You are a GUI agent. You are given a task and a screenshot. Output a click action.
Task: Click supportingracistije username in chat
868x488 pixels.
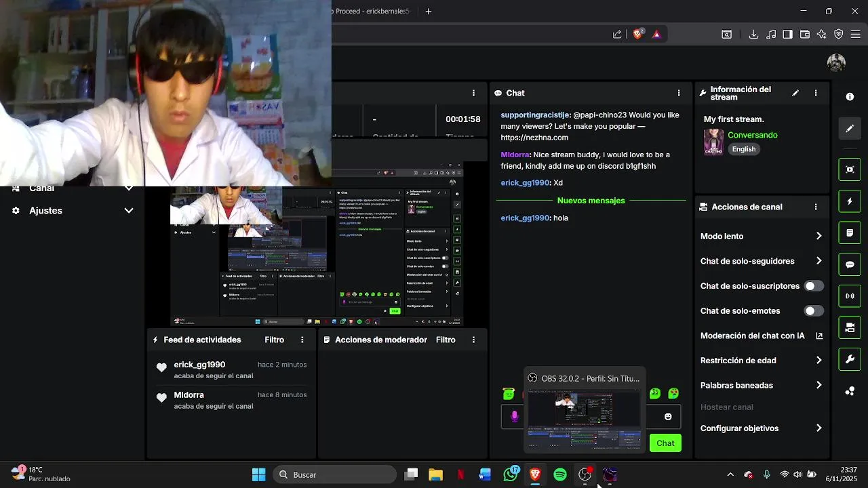click(x=536, y=115)
